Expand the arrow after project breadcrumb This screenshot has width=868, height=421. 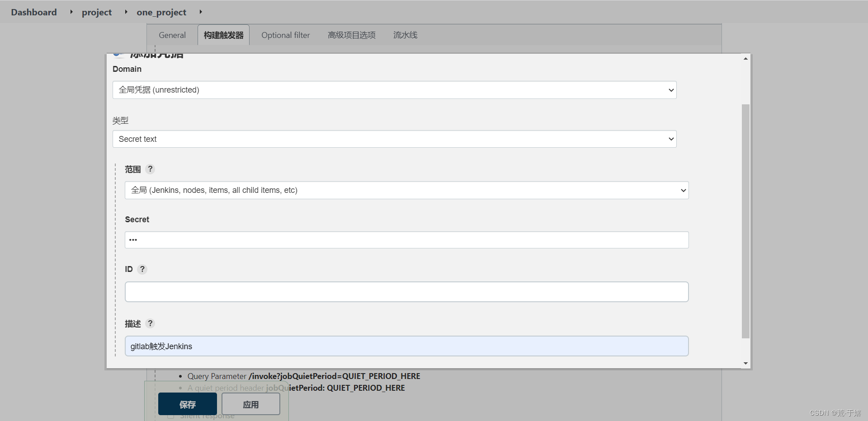pyautogui.click(x=126, y=12)
